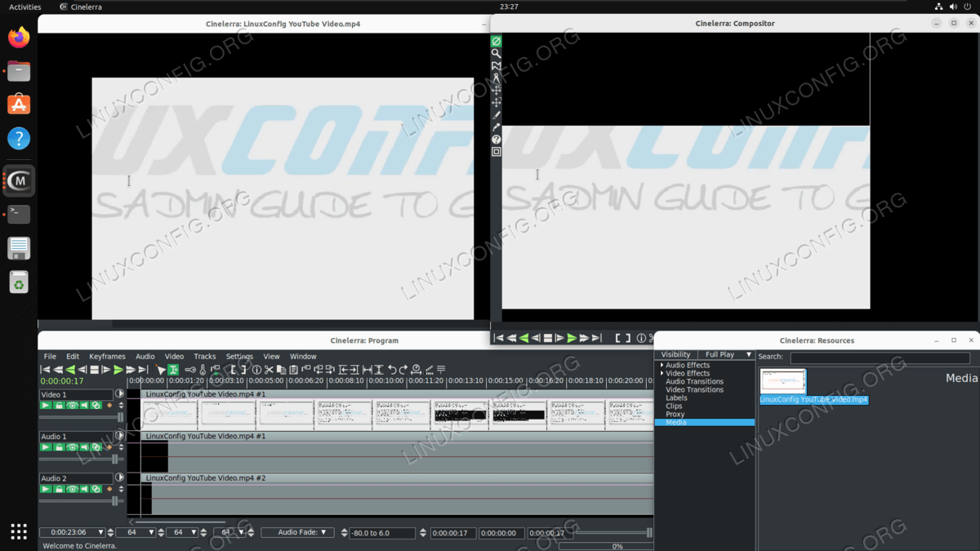
Task: Click the Redo icon in Program toolbar
Action: click(403, 370)
